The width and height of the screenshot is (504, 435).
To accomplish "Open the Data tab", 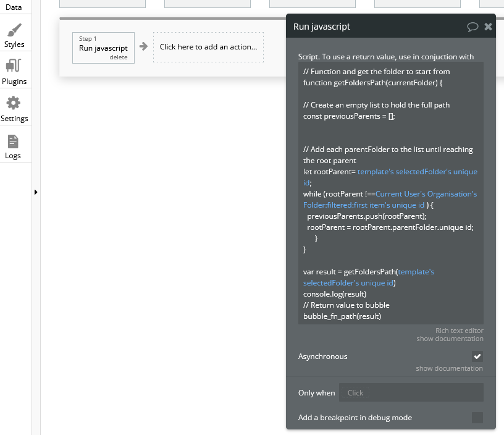I will (14, 7).
